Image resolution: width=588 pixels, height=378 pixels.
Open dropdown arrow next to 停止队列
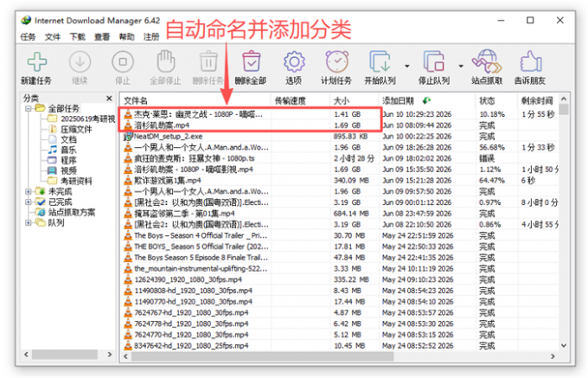(x=461, y=67)
